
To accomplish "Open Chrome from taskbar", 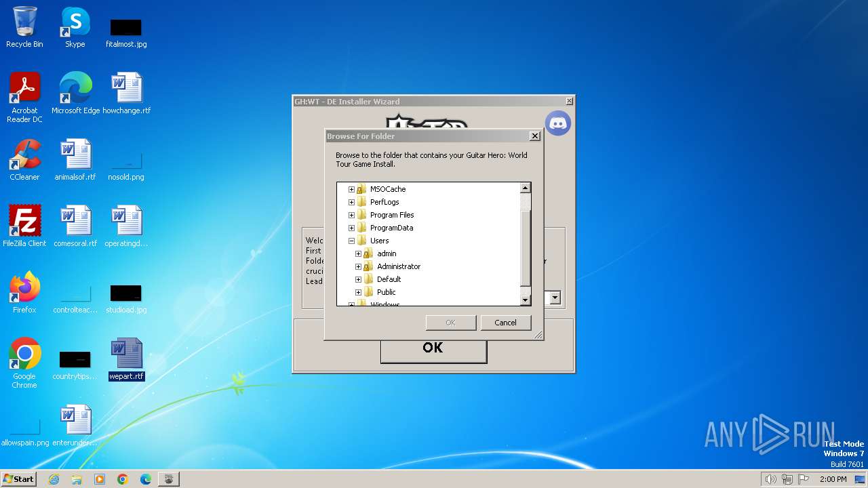I will point(123,479).
